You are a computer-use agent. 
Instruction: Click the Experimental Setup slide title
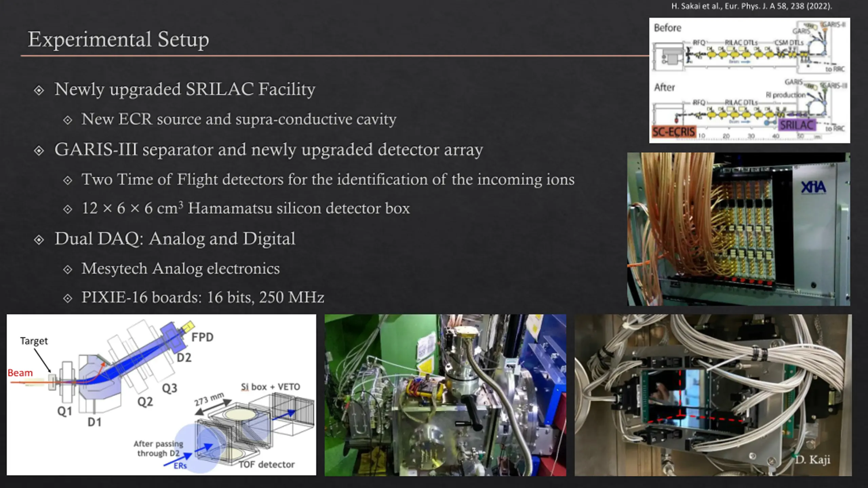click(118, 39)
